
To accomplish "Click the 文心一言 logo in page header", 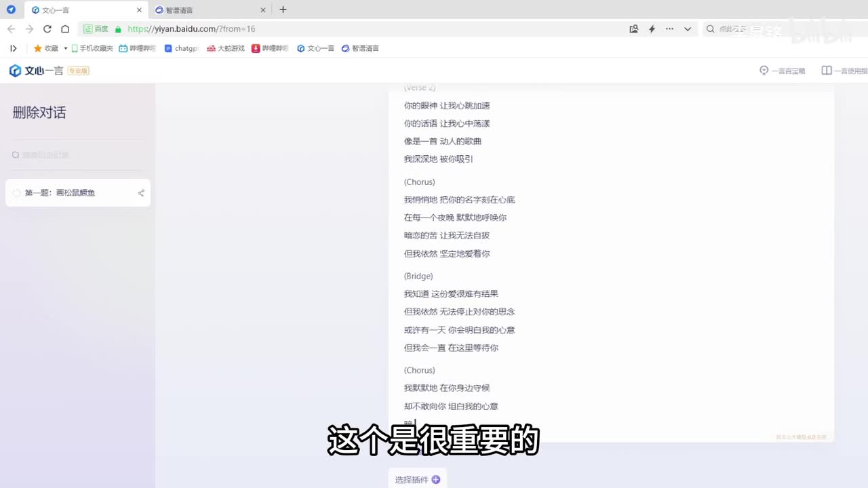I will click(x=36, y=70).
